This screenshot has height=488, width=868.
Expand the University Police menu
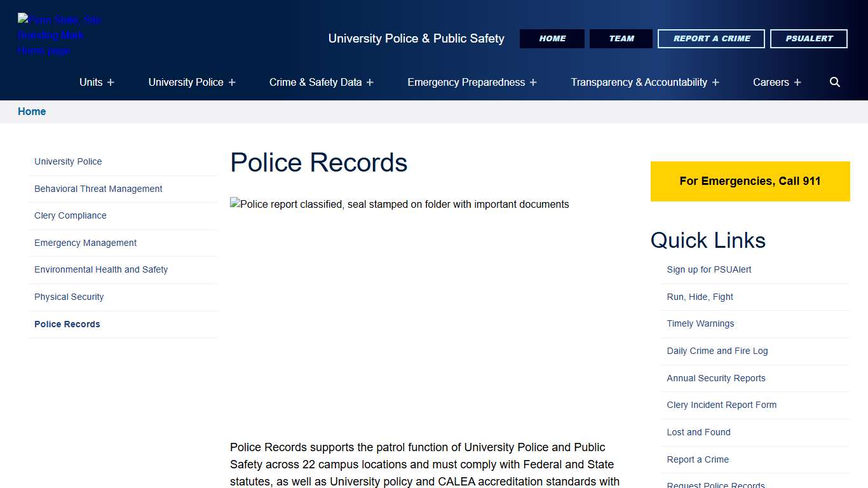point(191,82)
